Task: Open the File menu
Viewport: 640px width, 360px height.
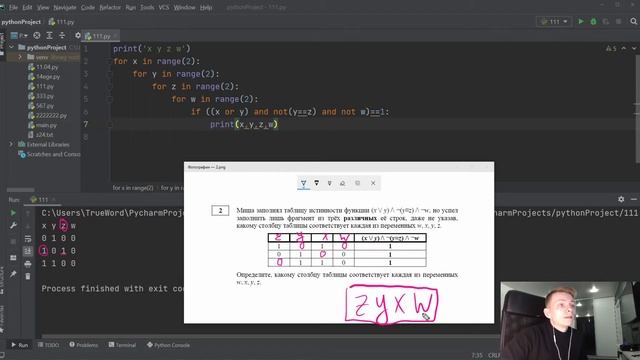Action: click(13, 7)
